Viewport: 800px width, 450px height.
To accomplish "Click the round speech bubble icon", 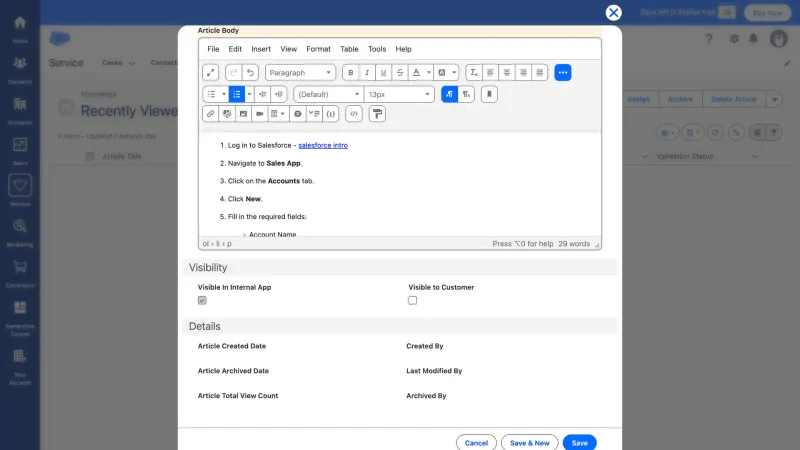I will tap(297, 114).
